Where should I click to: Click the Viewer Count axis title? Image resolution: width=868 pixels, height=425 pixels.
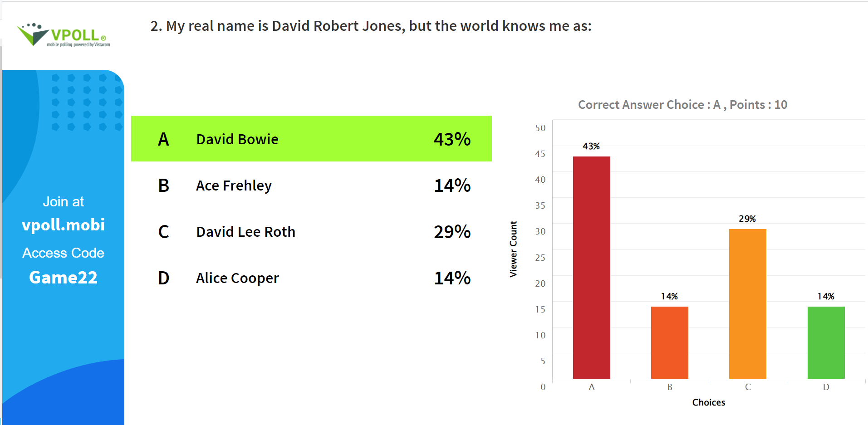513,249
